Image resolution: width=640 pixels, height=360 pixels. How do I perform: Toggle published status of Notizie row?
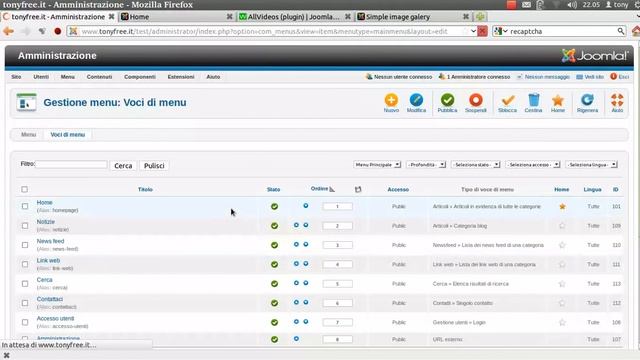(274, 226)
